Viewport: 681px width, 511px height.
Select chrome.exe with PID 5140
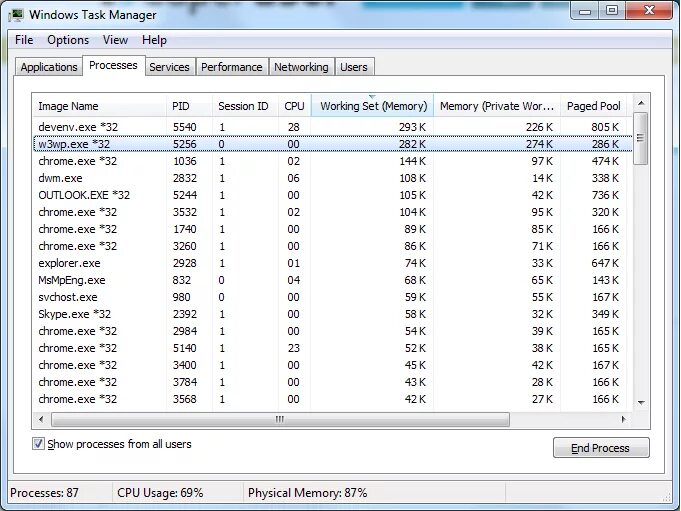coord(333,348)
